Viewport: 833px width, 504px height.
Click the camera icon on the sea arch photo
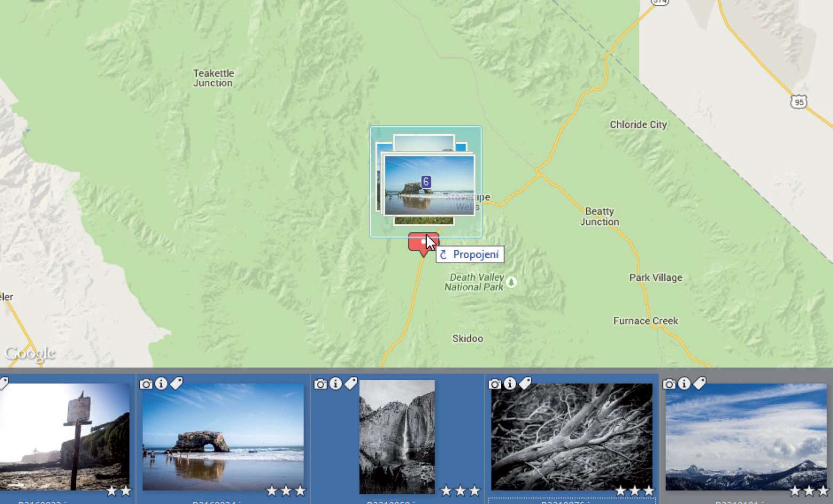tap(146, 384)
